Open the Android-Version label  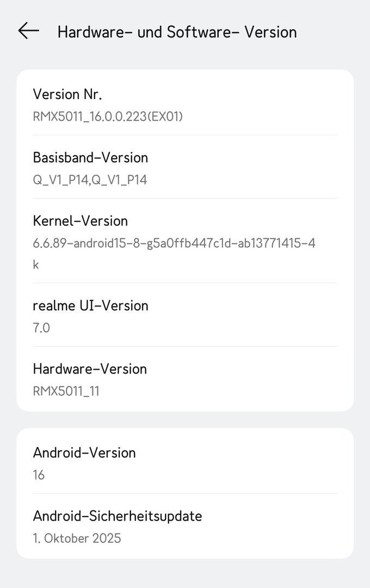coord(84,452)
